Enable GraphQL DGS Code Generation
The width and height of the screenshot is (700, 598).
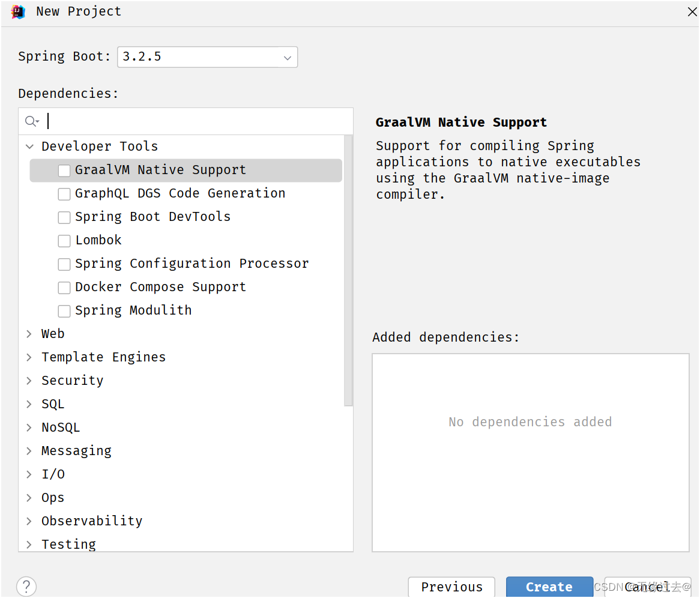[64, 193]
